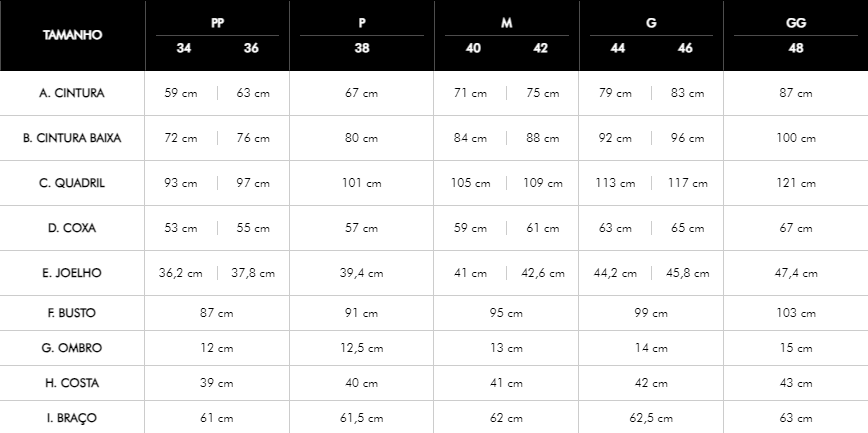Viewport: 868px width, 433px height.
Task: Click the TAMANHO header cell
Action: (x=72, y=35)
